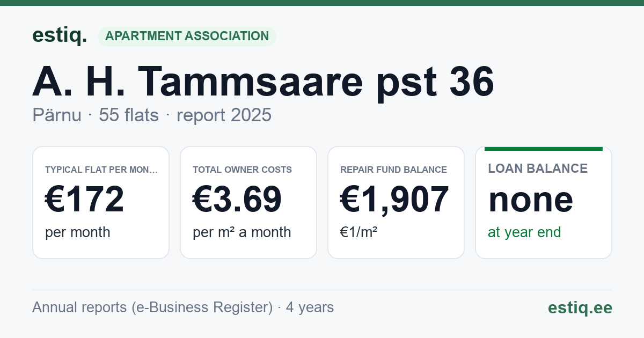Click the per m² a month caption

pos(242,232)
